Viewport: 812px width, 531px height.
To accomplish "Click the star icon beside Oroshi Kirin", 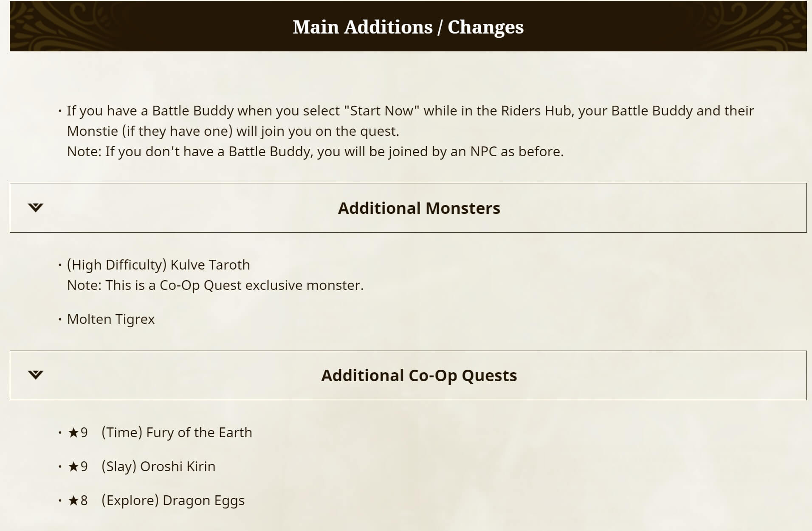I will click(73, 466).
